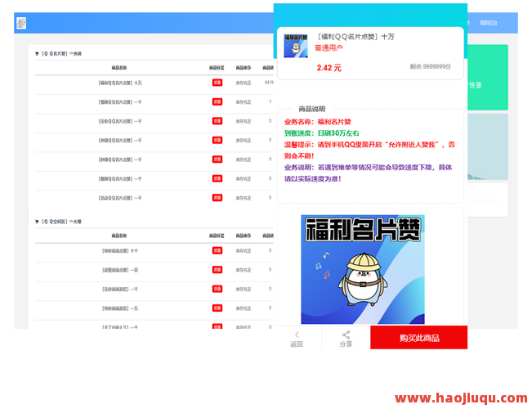Open the large 福利名片赞 penguin image

tap(363, 269)
